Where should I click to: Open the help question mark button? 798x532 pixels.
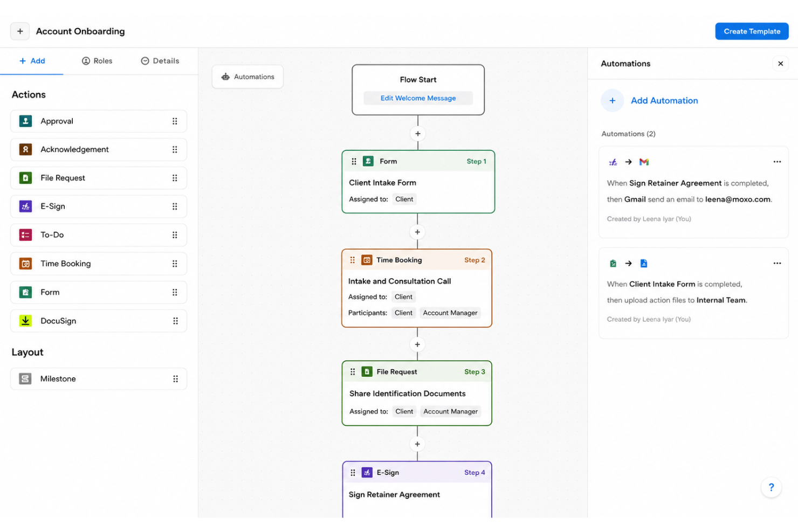[771, 487]
